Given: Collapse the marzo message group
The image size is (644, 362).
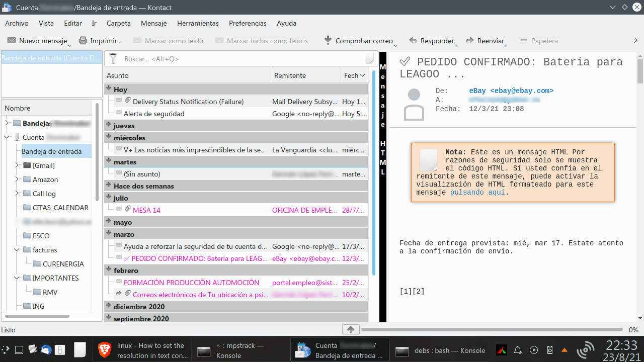Looking at the screenshot, I should 108,234.
